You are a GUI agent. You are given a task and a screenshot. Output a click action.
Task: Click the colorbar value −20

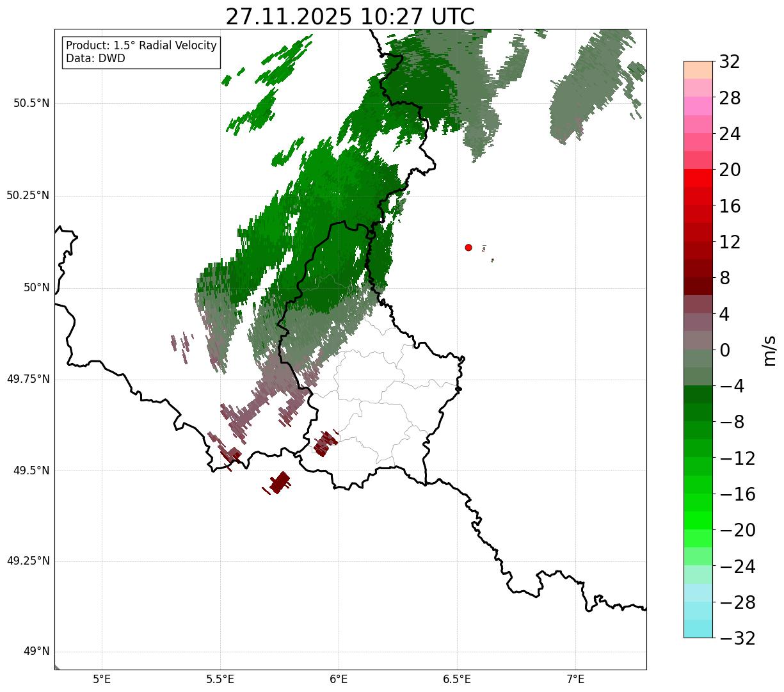[x=737, y=530]
